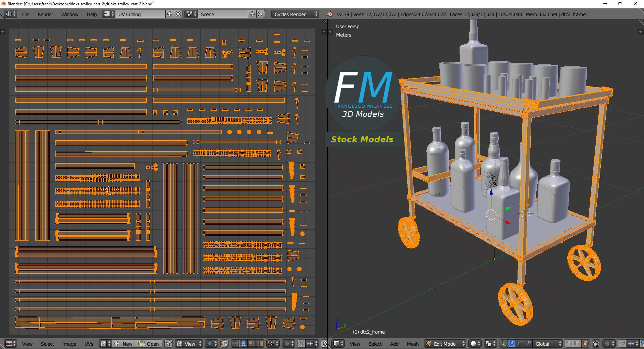644x349 pixels.
Task: Toggle limit selection to visible
Action: 596,344
